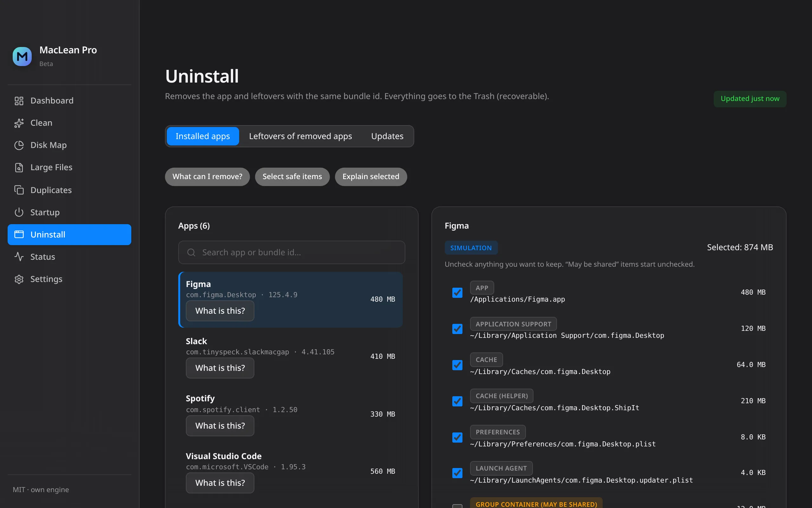Click the magnifier icon in search box

point(191,252)
